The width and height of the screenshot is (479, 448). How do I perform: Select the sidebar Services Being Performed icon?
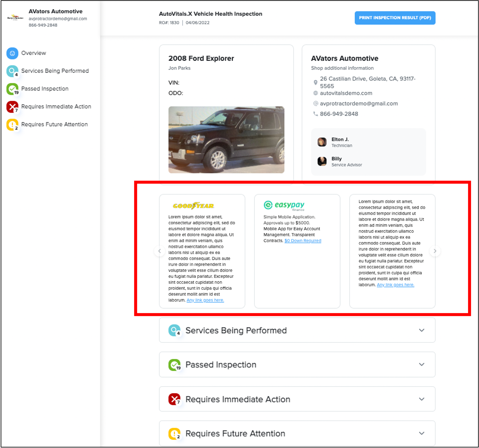pyautogui.click(x=12, y=71)
